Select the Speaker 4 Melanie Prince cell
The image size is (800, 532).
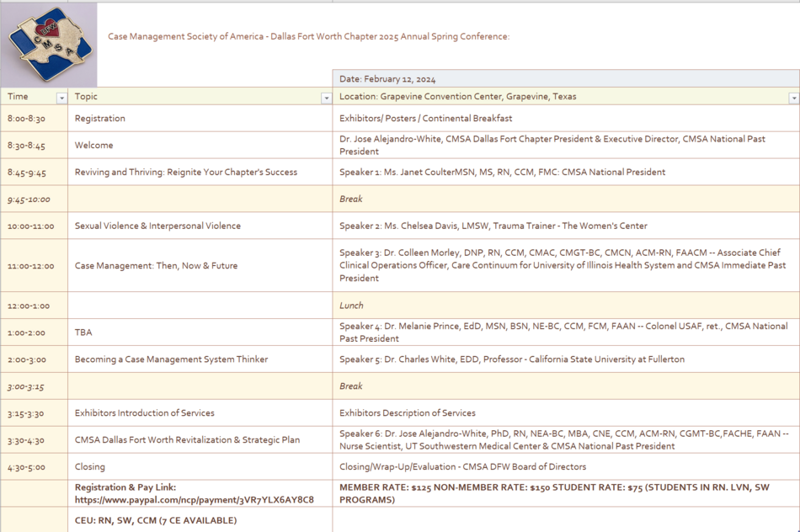[566, 332]
